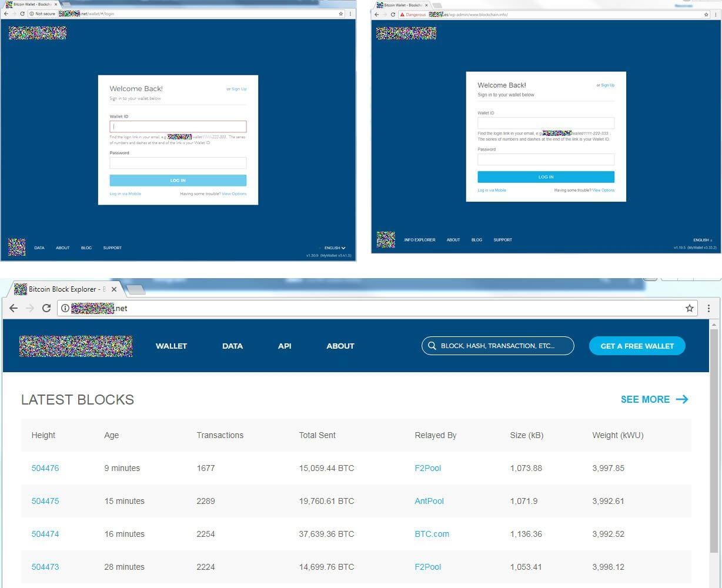Focus Password field in top-left window
This screenshot has width=722, height=588.
point(178,163)
